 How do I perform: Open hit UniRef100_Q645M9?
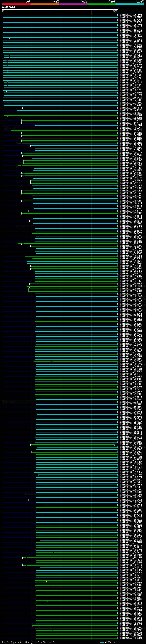[x=131, y=48]
